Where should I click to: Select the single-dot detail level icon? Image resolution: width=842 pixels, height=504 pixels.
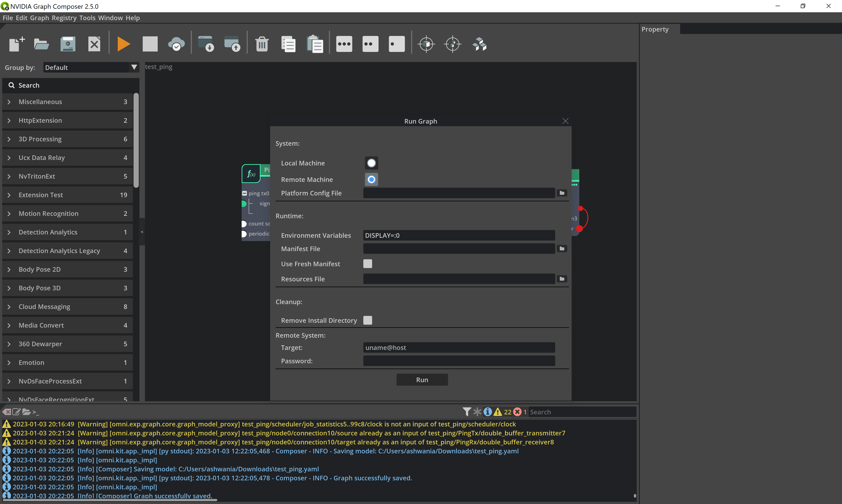[x=396, y=44]
